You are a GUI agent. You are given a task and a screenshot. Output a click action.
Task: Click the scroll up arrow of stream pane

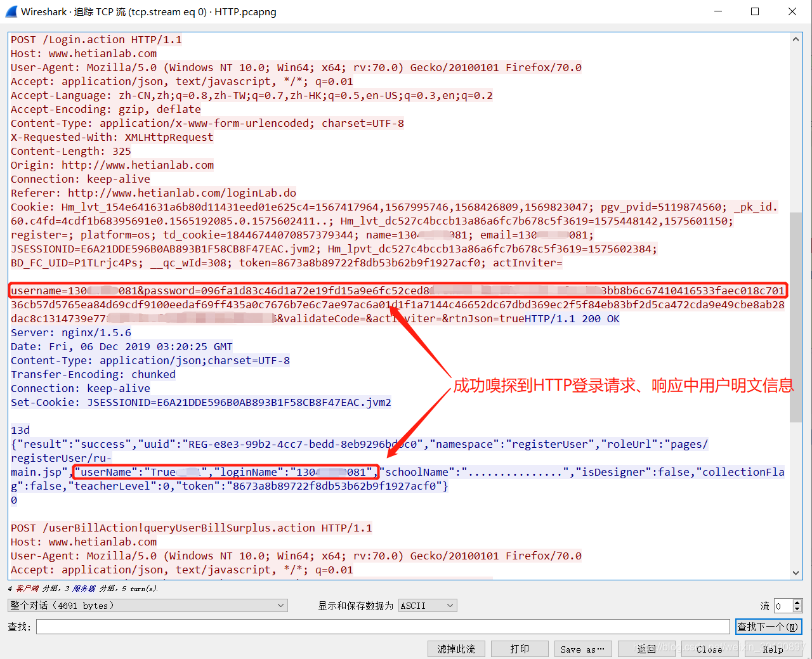(x=796, y=39)
